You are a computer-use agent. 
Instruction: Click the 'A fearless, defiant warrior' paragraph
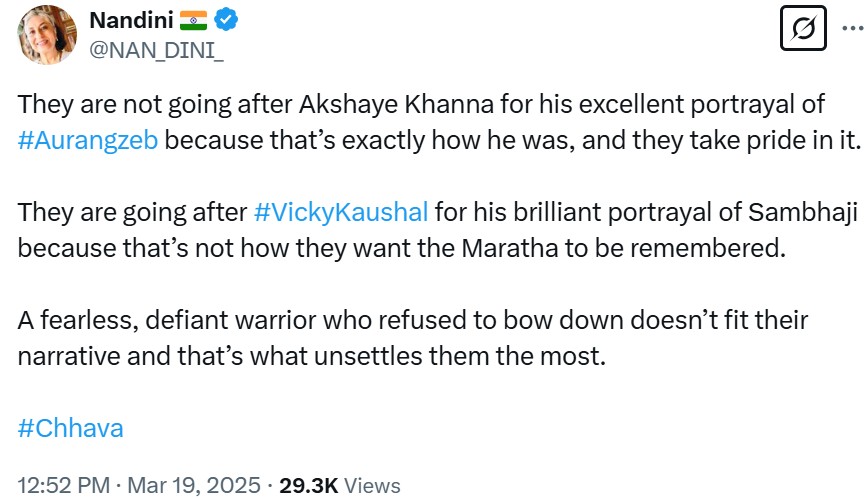click(x=400, y=338)
